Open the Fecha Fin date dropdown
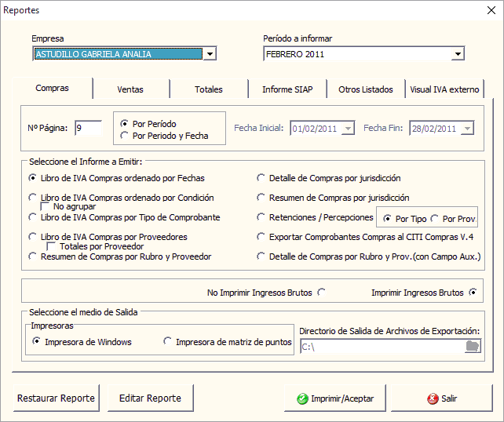The image size is (504, 422). click(467, 129)
